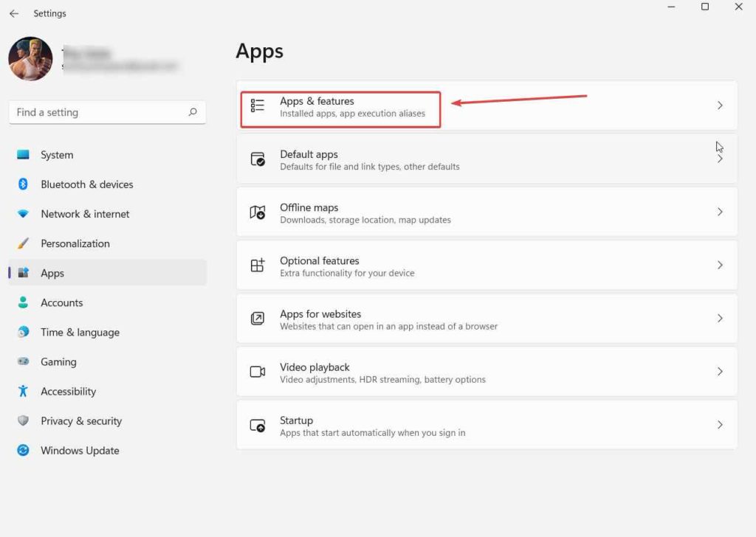Image resolution: width=756 pixels, height=537 pixels.
Task: Expand the Startup row chevron
Action: pos(720,424)
